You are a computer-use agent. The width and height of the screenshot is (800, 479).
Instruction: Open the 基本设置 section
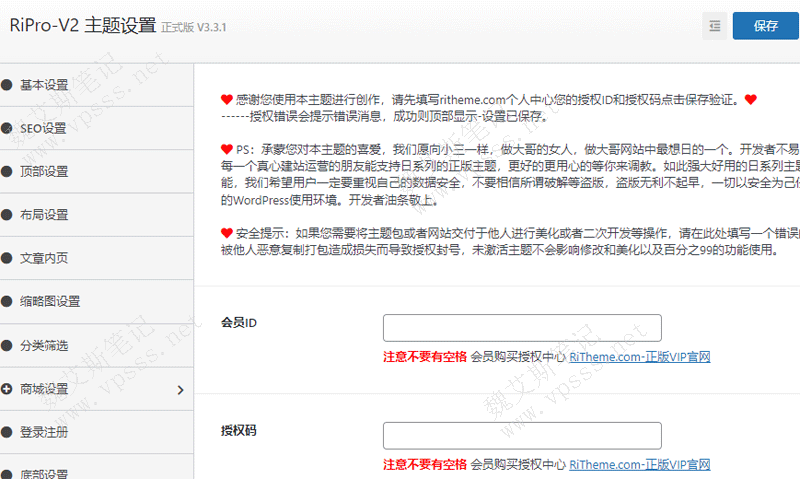pos(45,85)
